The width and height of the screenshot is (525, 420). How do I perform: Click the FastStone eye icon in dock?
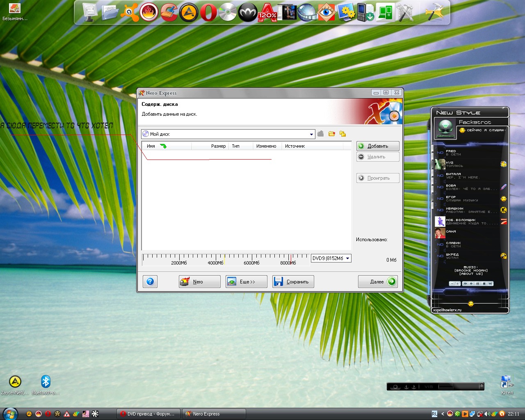click(x=326, y=12)
